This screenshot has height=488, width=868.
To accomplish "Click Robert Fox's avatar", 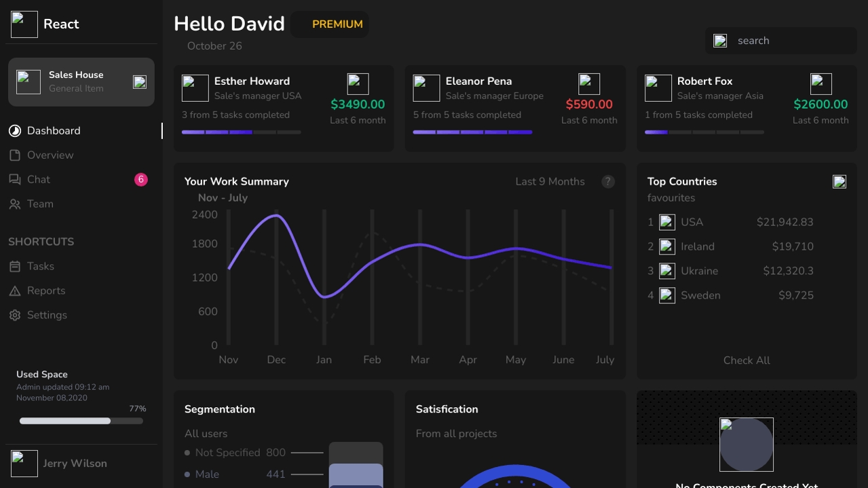I will 658,88.
